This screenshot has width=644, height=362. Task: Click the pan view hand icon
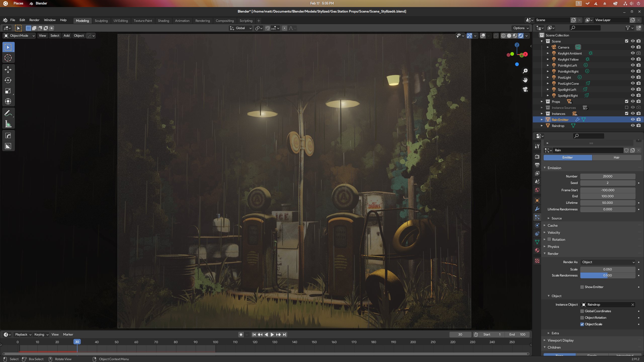525,80
